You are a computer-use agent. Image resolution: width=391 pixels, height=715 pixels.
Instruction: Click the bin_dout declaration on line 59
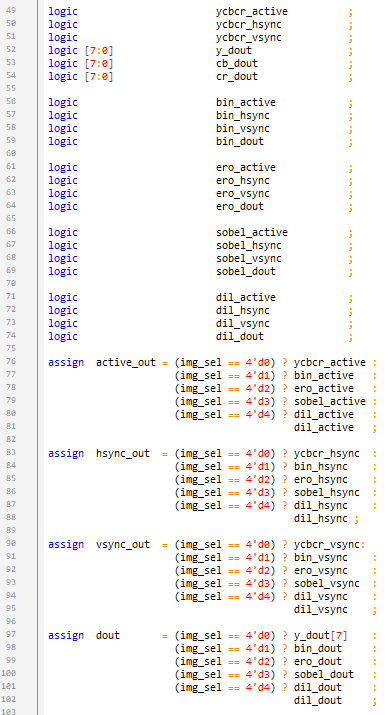coord(240,141)
